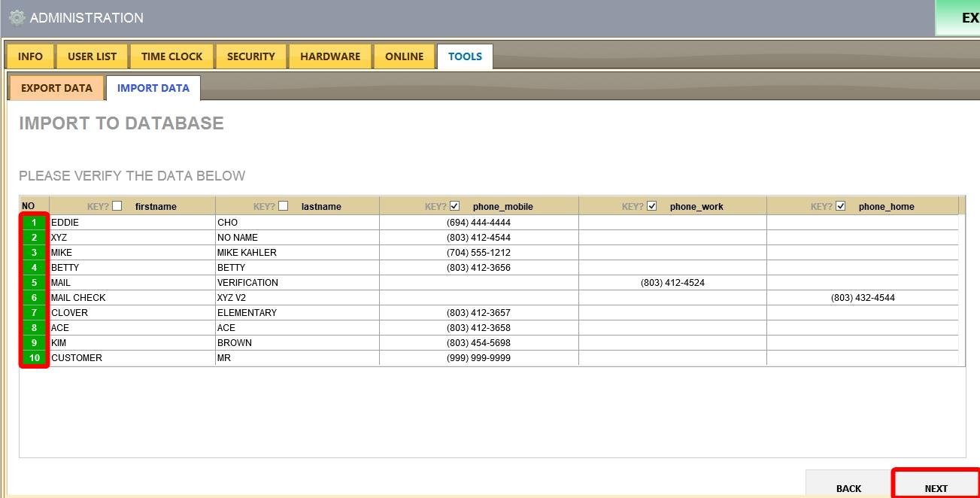The image size is (980, 498).
Task: Click the green EXIT button at top right
Action: [959, 18]
